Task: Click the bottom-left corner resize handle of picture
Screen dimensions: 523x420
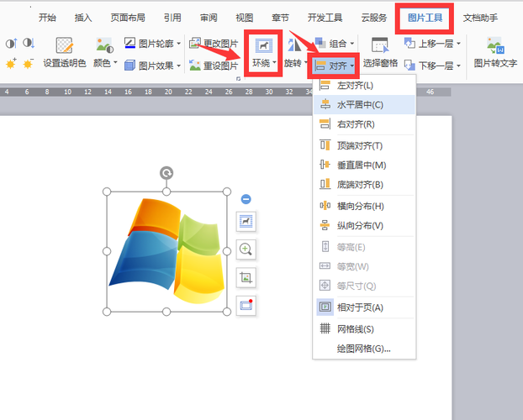Action: [x=107, y=312]
